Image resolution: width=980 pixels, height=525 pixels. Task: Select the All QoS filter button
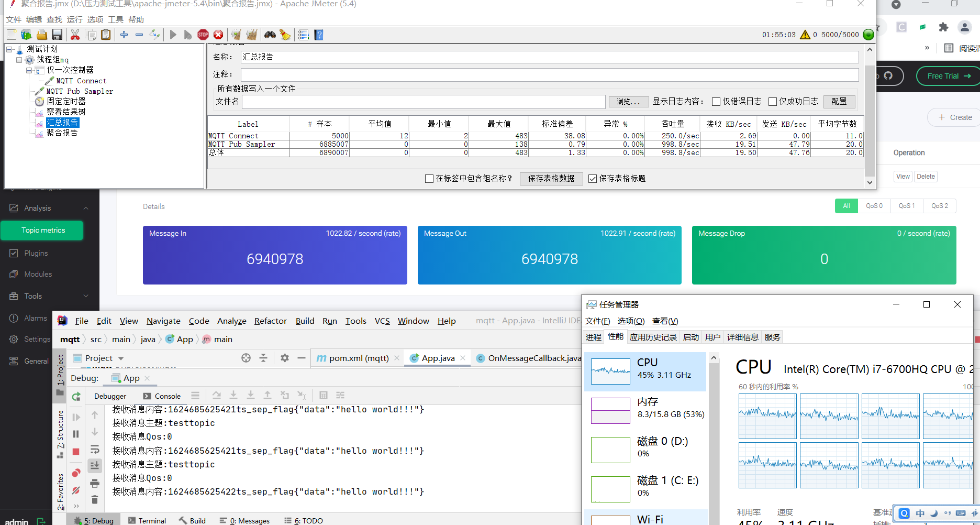(x=847, y=206)
